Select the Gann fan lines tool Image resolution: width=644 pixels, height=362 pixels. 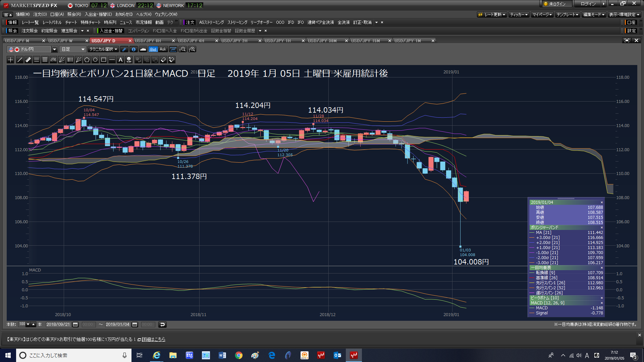tap(78, 60)
